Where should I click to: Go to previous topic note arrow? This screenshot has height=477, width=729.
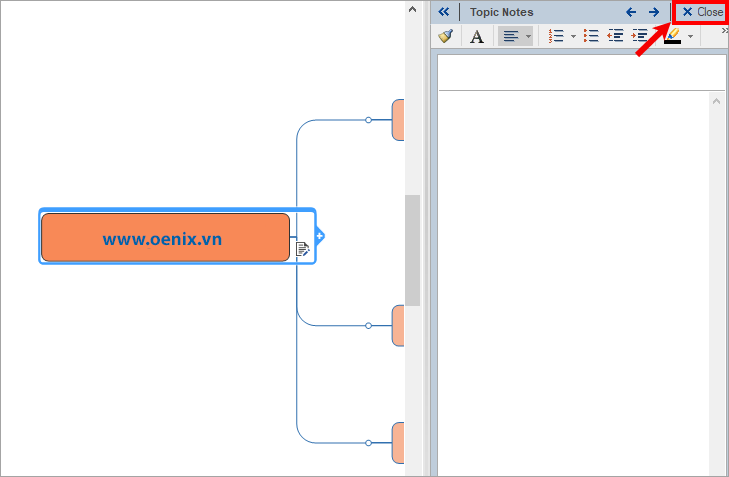point(630,12)
